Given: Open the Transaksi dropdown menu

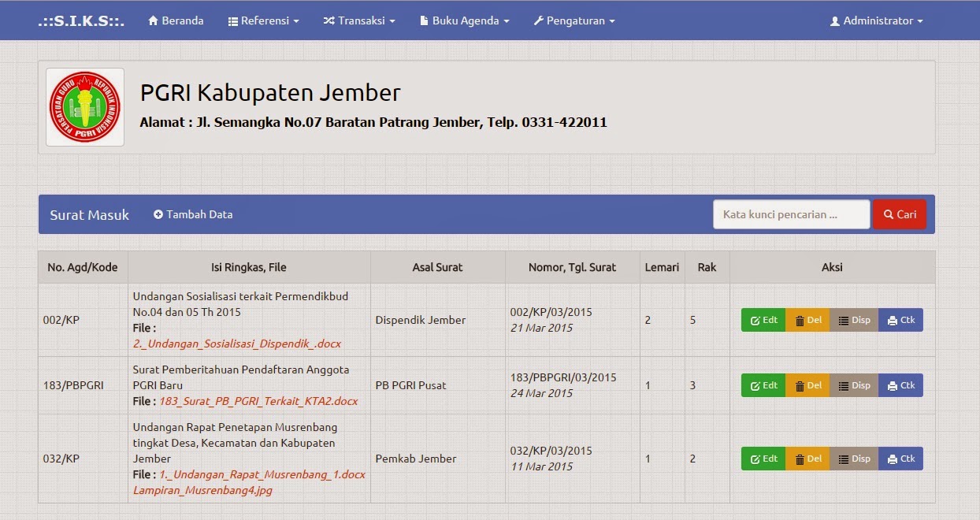Looking at the screenshot, I should pos(359,20).
